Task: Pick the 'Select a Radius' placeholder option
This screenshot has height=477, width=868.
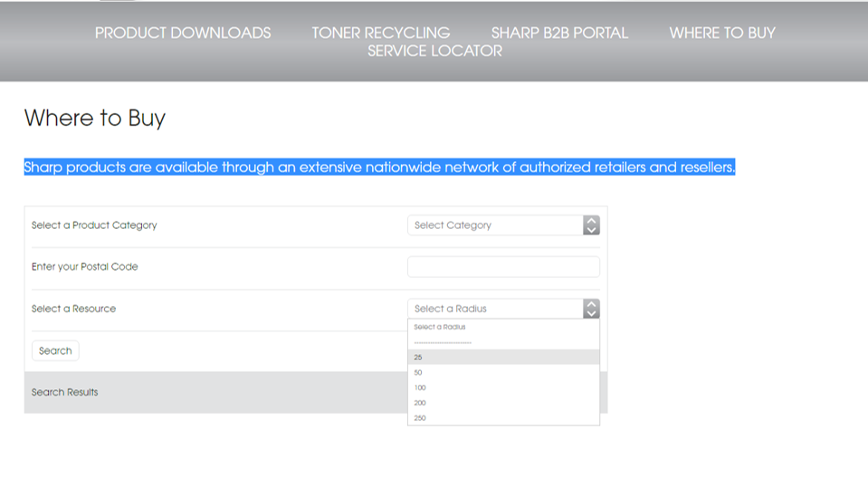Action: tap(503, 327)
